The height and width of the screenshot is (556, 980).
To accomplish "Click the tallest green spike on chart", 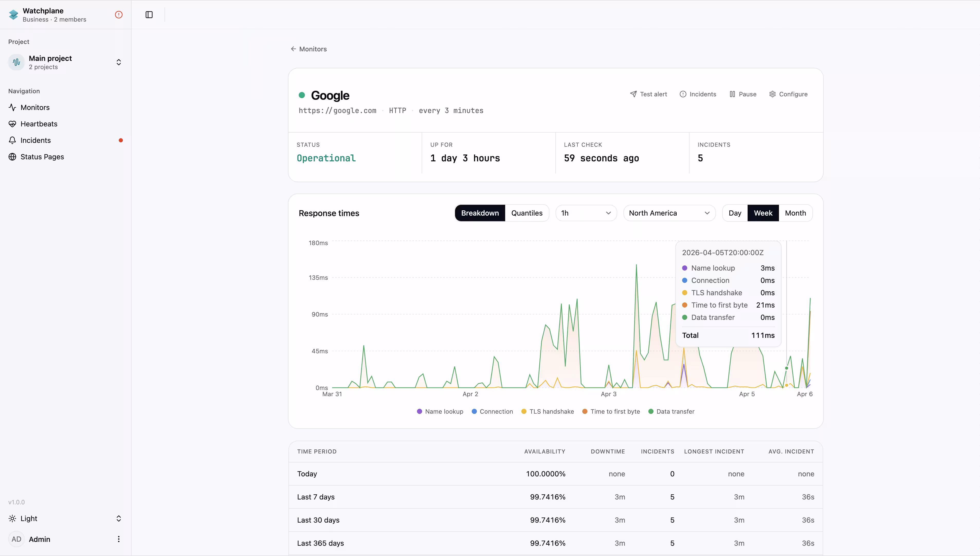I will 636,265.
